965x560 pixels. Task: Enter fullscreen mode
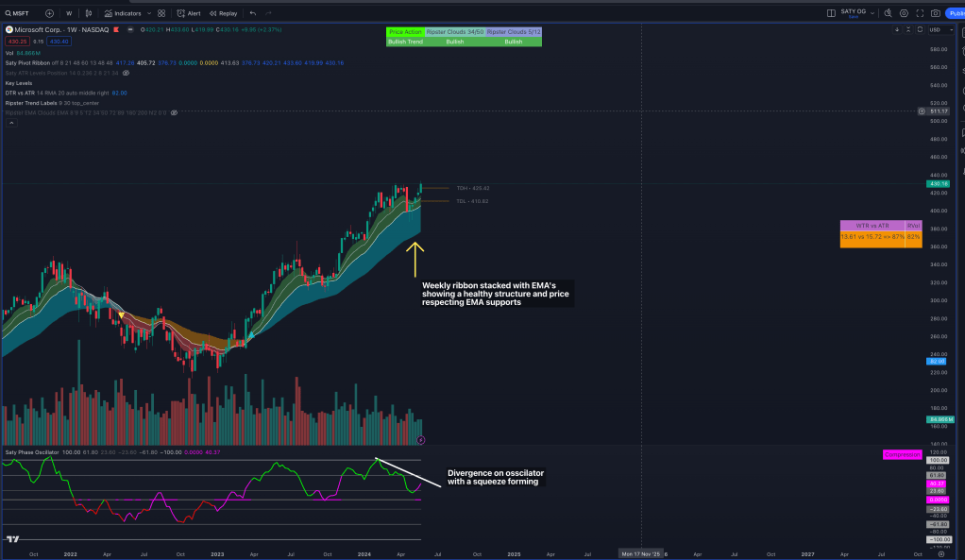(x=920, y=13)
